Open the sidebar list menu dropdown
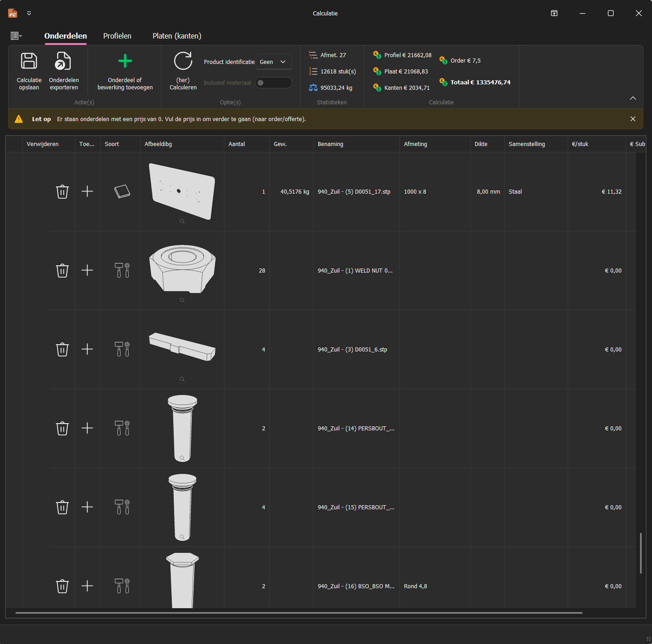This screenshot has width=652, height=644. coord(16,36)
